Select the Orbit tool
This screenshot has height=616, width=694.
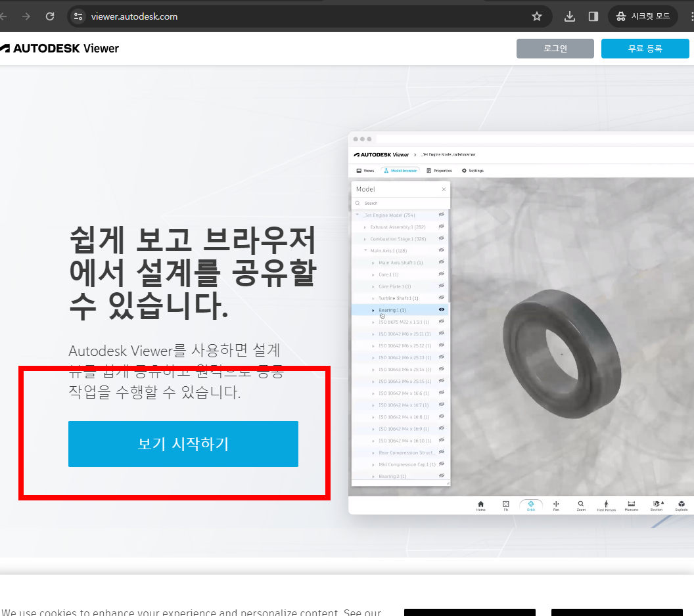[x=531, y=504]
